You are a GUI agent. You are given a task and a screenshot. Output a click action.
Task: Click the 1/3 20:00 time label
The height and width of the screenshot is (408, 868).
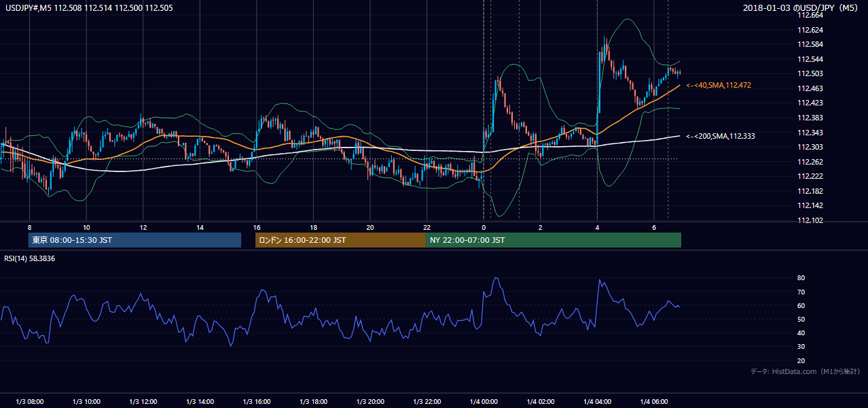click(370, 402)
